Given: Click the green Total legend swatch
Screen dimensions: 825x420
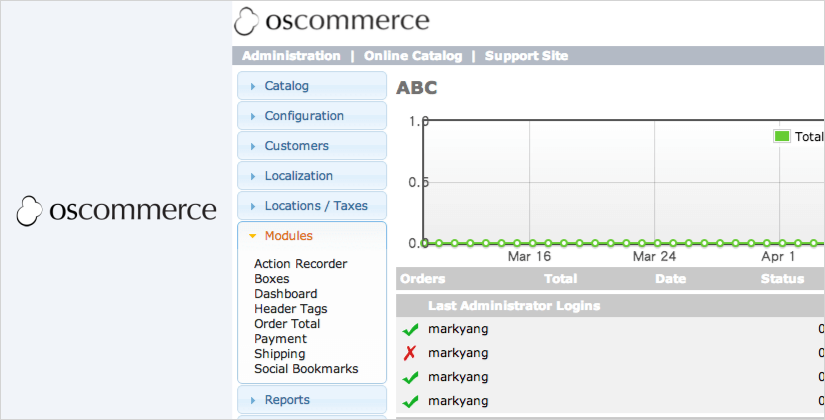Looking at the screenshot, I should point(782,136).
